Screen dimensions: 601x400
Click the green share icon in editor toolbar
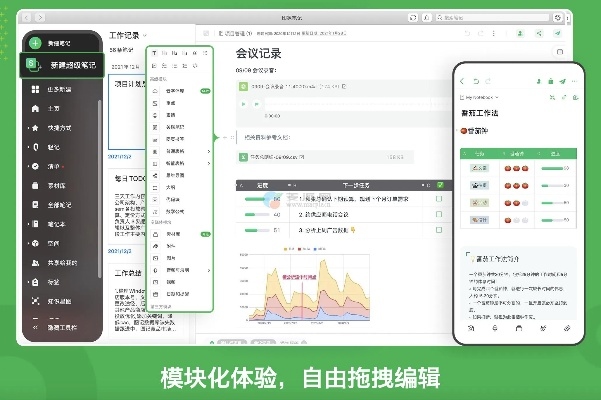(x=539, y=33)
